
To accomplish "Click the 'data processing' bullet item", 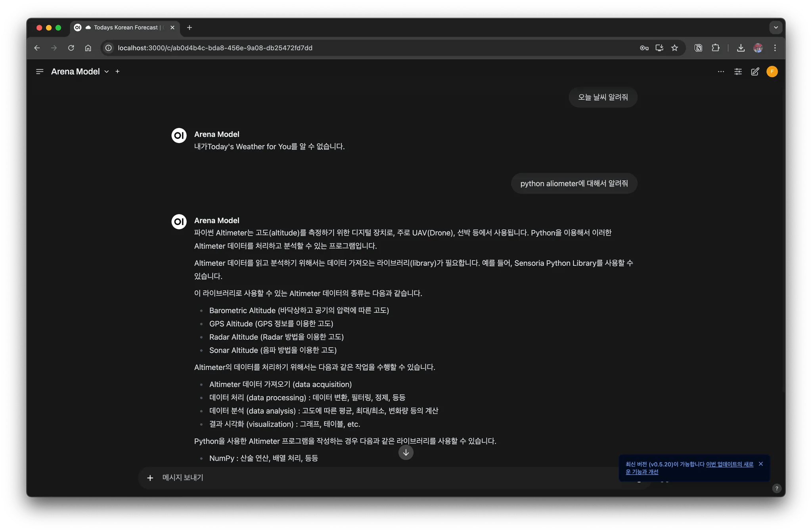I will coord(307,398).
